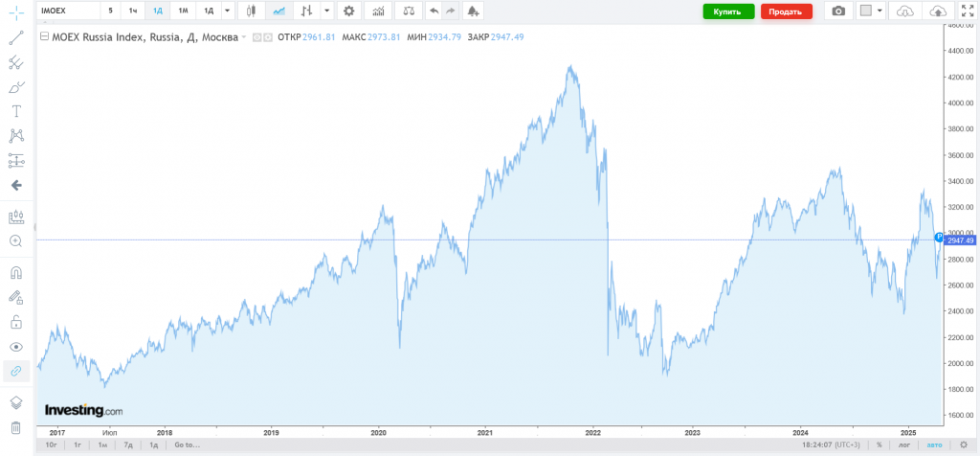Switch to the 1М timeframe

pos(183,11)
